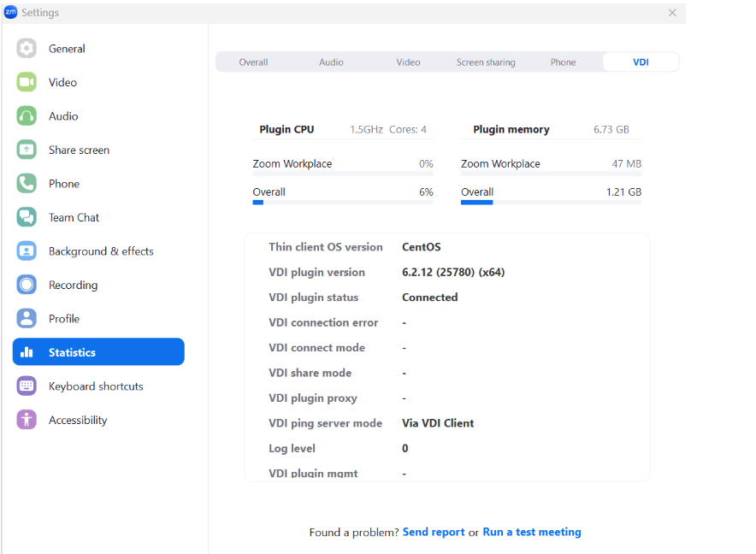Switch to the Overall statistics tab
This screenshot has height=554, width=756.
click(254, 62)
